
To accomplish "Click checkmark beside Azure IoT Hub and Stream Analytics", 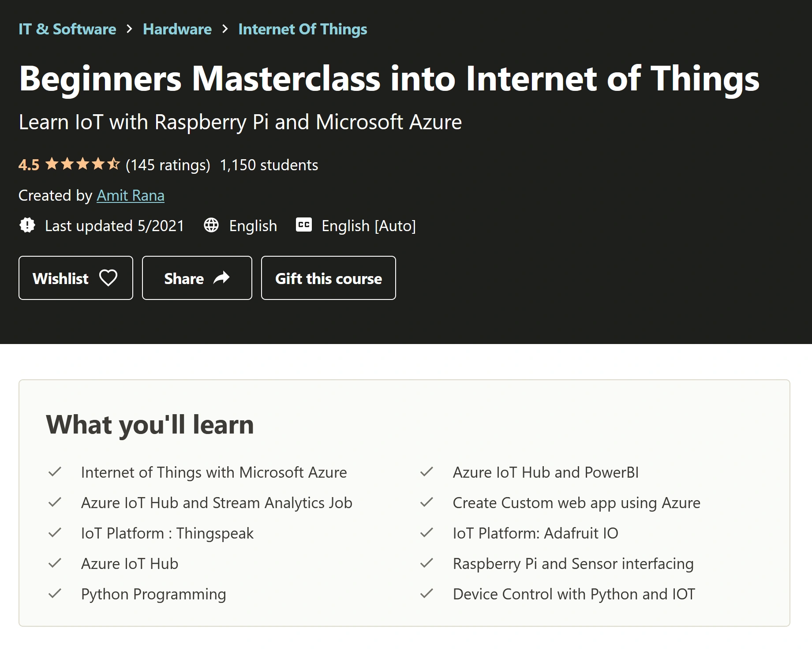I will tap(55, 502).
